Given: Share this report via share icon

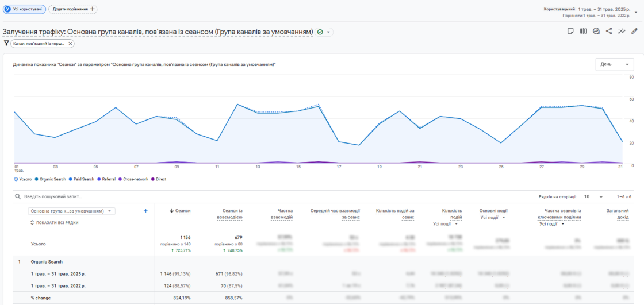Looking at the screenshot, I should (609, 31).
